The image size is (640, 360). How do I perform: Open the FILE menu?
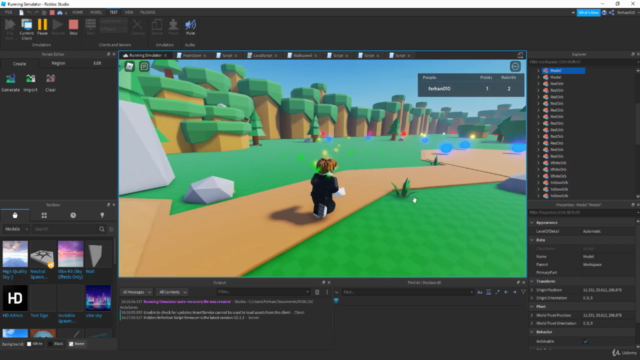click(9, 13)
